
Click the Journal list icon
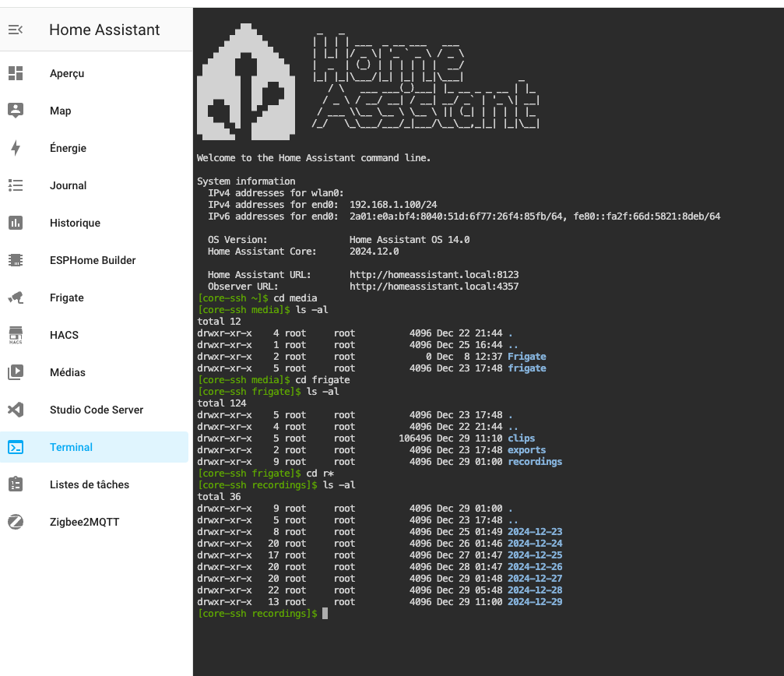point(16,185)
